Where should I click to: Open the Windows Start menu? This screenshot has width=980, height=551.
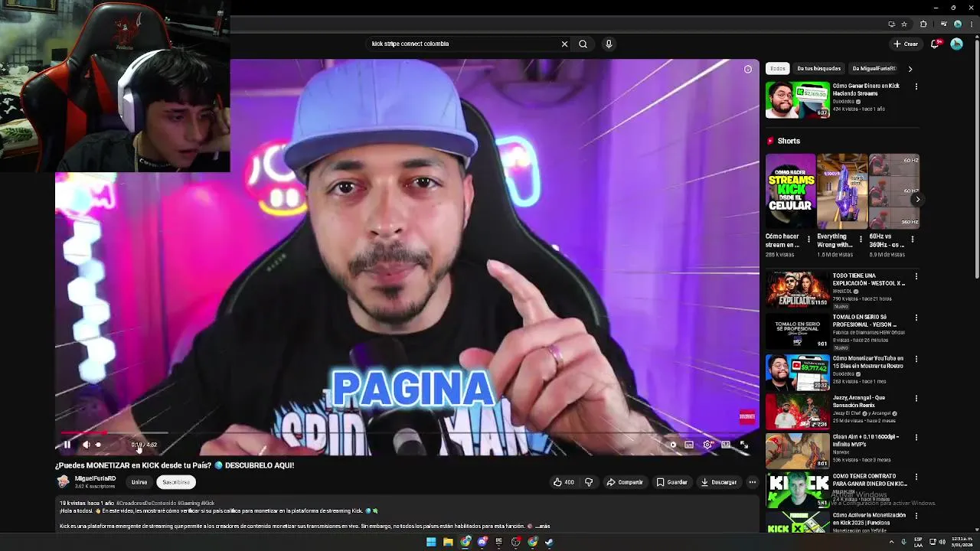tap(431, 542)
